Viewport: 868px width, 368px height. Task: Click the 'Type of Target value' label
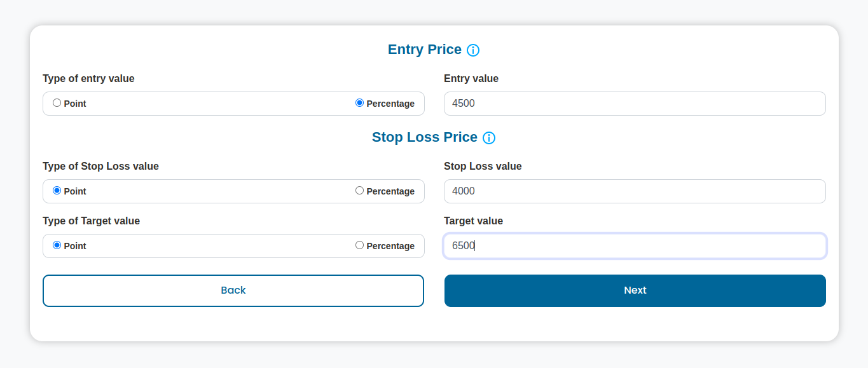pos(91,221)
